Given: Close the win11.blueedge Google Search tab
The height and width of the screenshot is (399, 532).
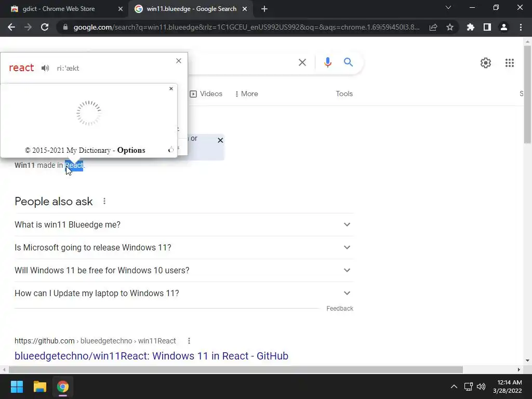Looking at the screenshot, I should 245,9.
